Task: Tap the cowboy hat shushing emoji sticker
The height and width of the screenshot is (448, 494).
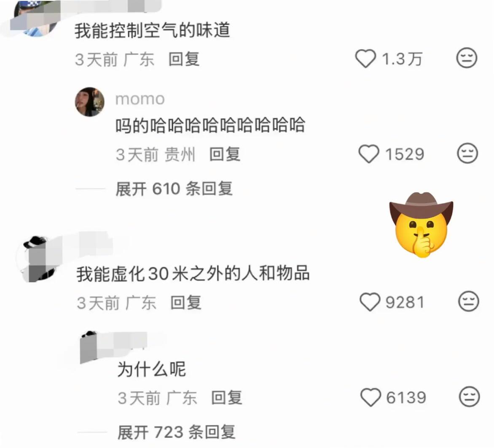Action: (422, 225)
